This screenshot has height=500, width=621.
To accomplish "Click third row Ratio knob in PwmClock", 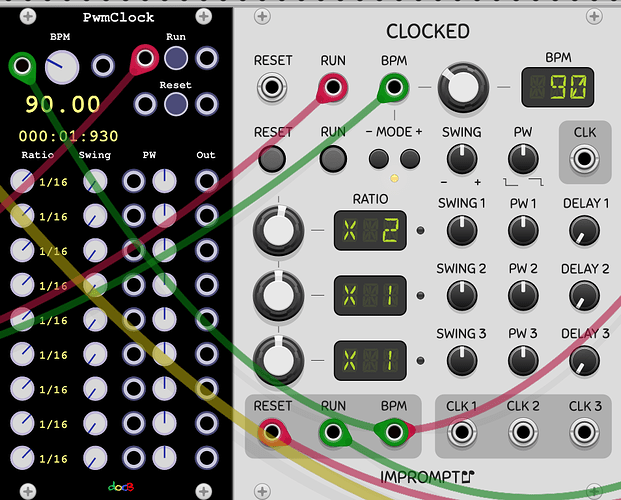I will pos(22,250).
